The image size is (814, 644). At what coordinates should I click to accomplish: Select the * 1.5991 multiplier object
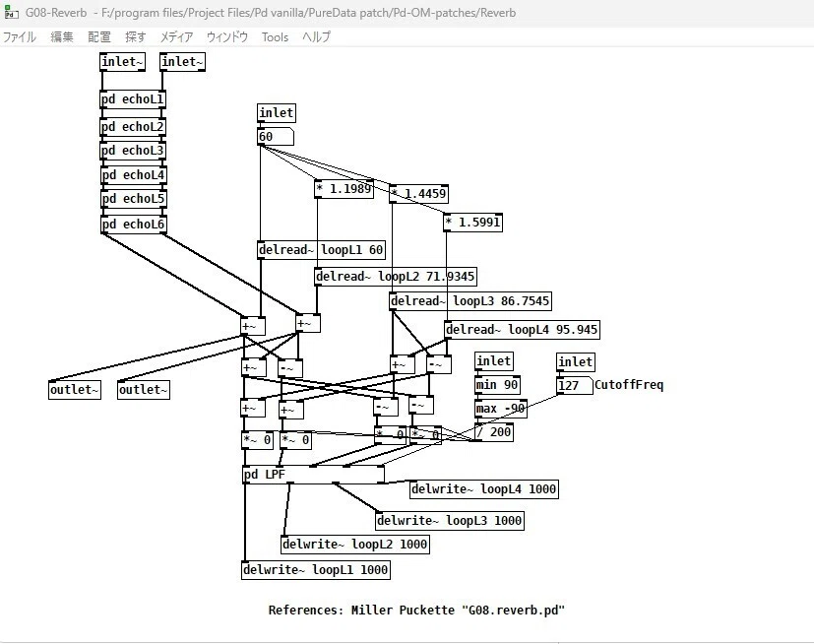[472, 223]
